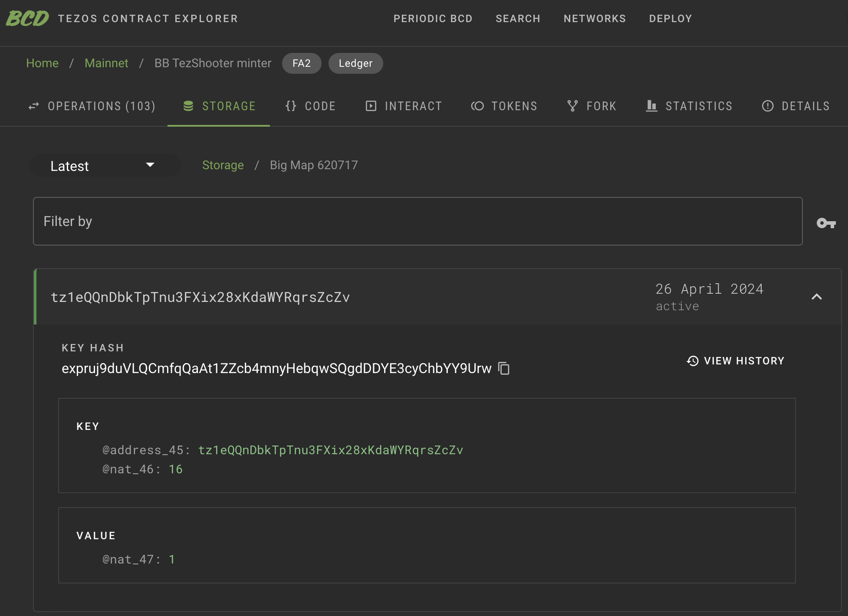The height and width of the screenshot is (616, 848).
Task: Select the Storage tab icon
Action: 188,106
